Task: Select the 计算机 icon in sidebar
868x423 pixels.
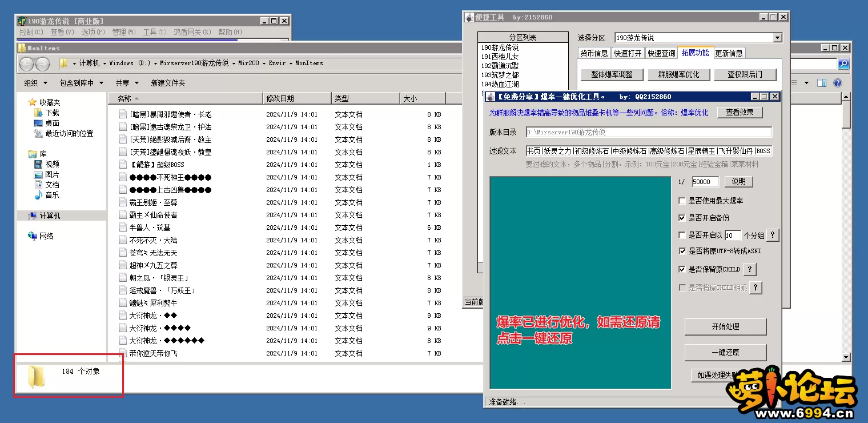Action: pos(33,216)
